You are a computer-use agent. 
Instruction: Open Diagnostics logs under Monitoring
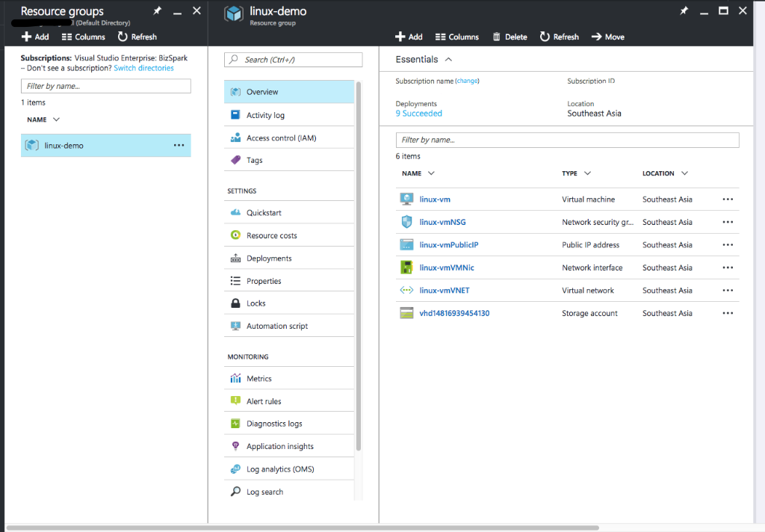[289, 424]
